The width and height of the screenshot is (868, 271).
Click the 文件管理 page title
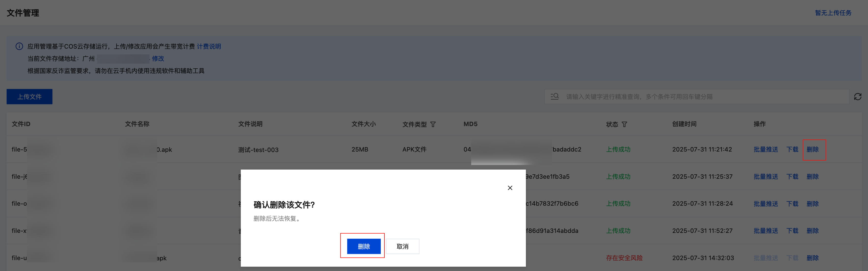23,13
